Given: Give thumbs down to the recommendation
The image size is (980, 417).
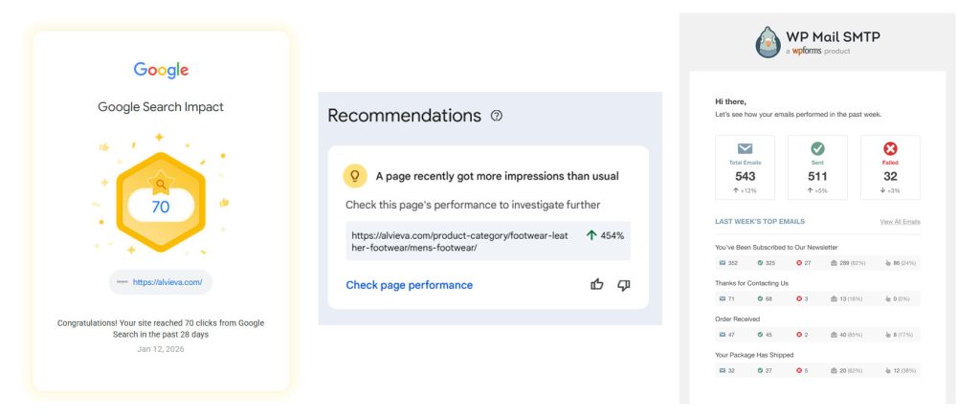Looking at the screenshot, I should [624, 285].
